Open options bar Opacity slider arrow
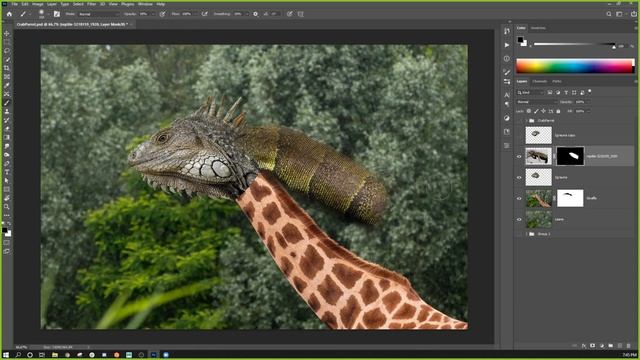The height and width of the screenshot is (360, 640). coord(153,14)
